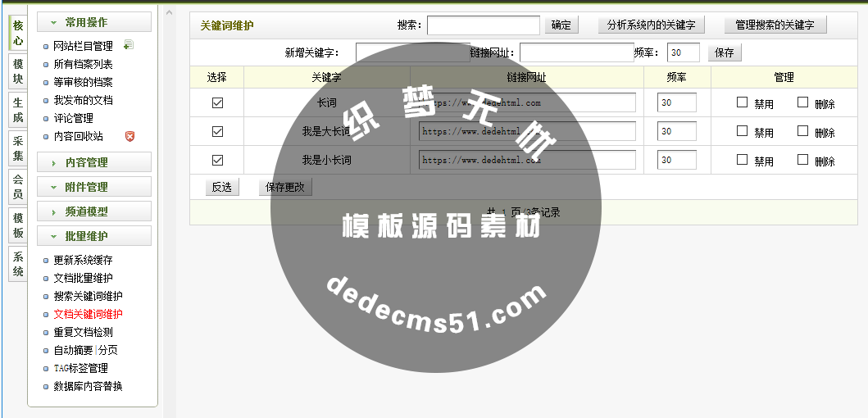Go to the 系统 vertical tab

[18, 264]
